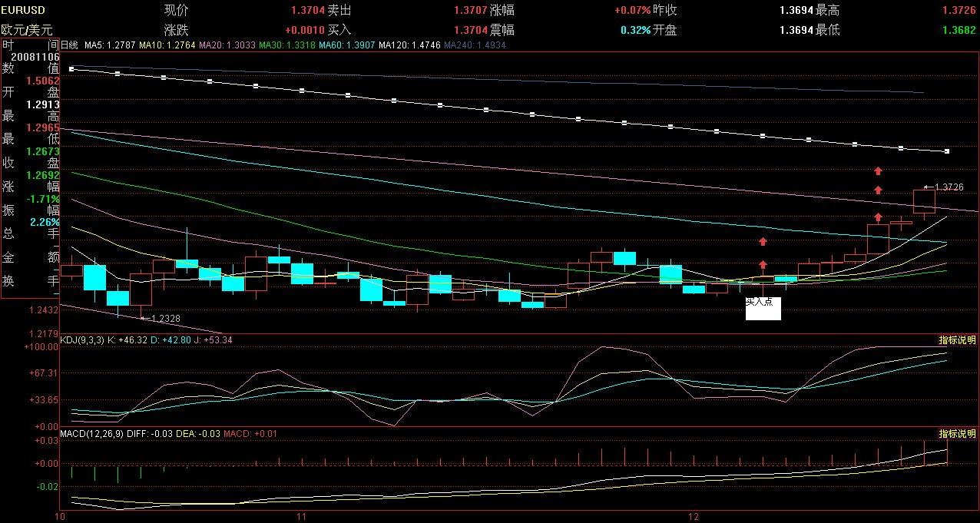Image resolution: width=980 pixels, height=523 pixels.
Task: Click the date 20081106 in info panel
Action: [x=35, y=57]
